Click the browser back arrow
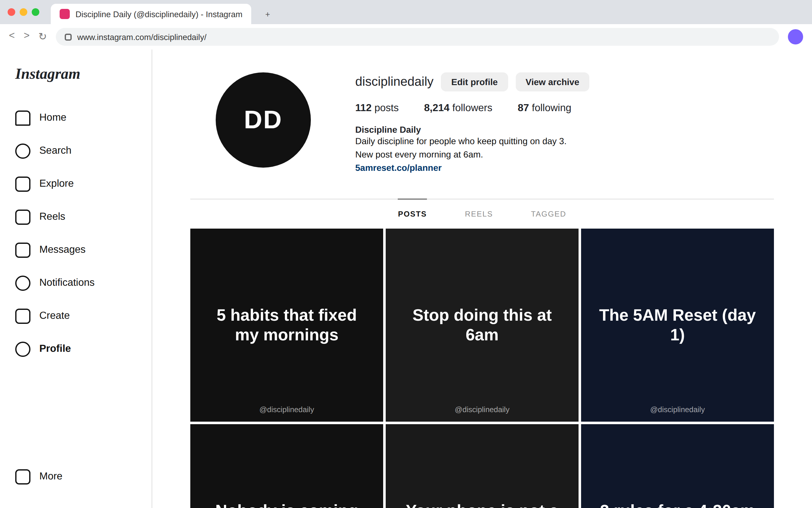 [x=12, y=36]
